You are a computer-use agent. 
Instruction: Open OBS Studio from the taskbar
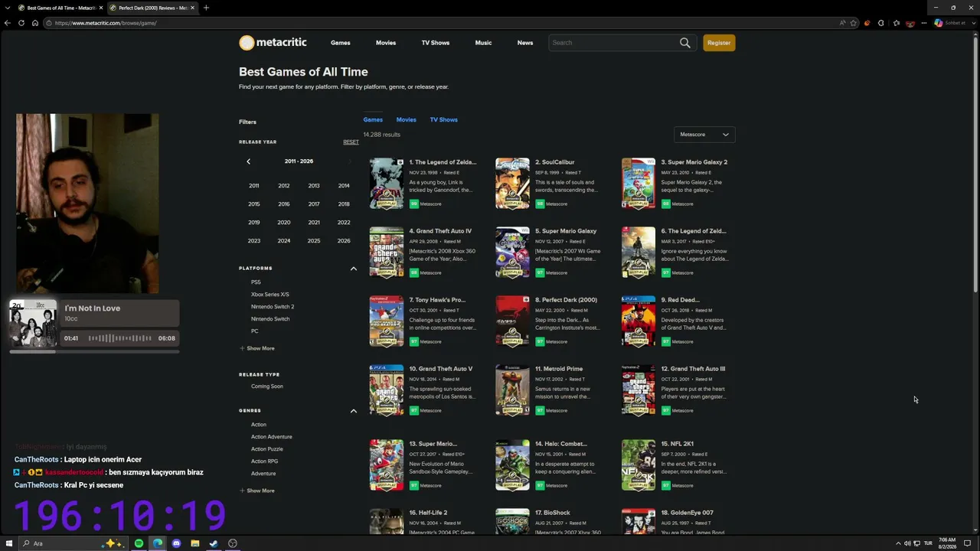pyautogui.click(x=233, y=543)
